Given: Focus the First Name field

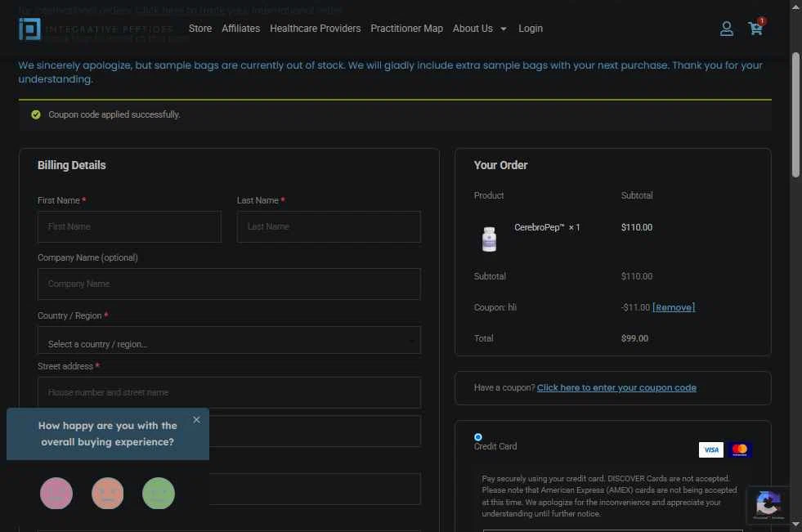Looking at the screenshot, I should pos(129,227).
